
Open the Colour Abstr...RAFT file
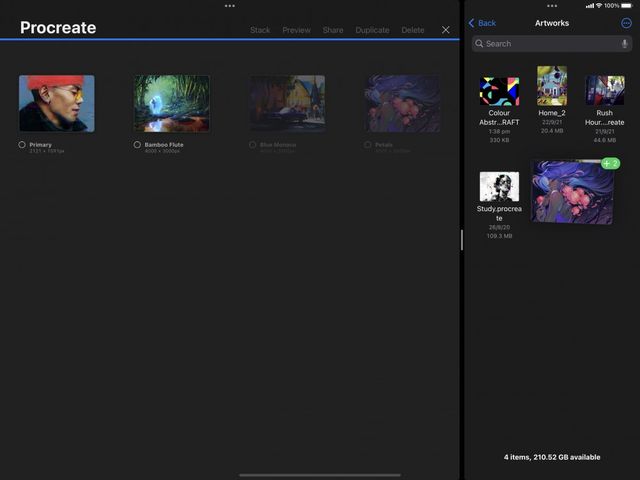tap(499, 91)
